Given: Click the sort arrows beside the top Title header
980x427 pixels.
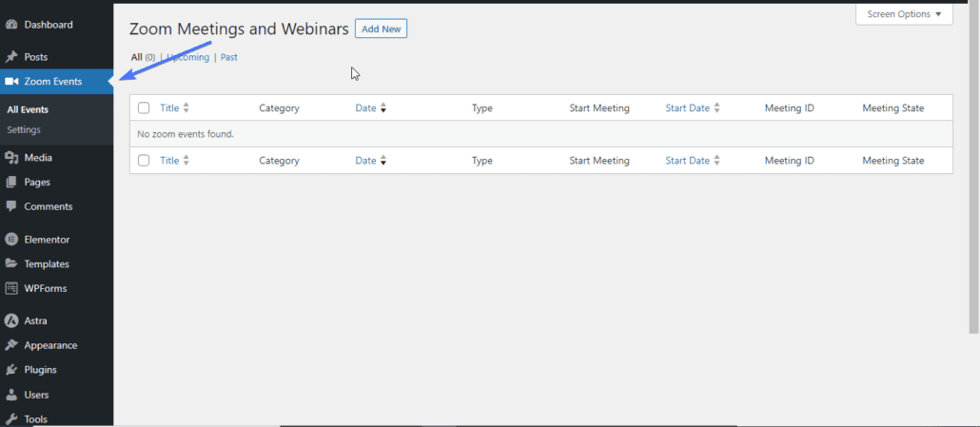Looking at the screenshot, I should click(186, 108).
